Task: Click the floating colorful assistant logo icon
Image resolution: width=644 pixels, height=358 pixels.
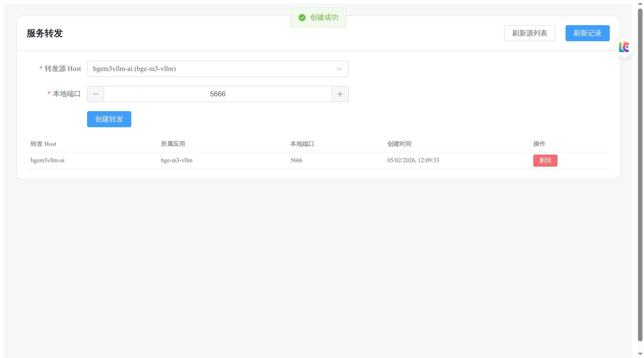Action: (624, 47)
